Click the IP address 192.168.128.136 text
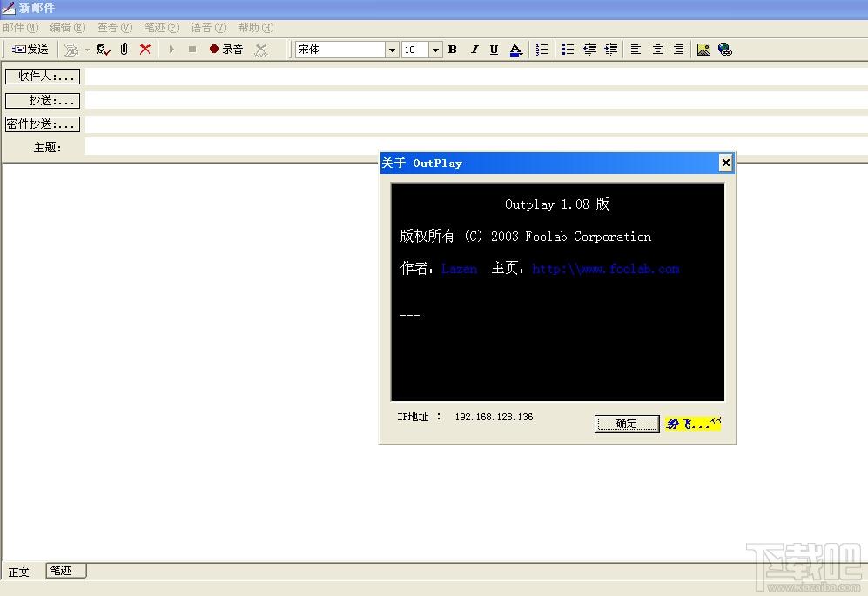 (495, 417)
